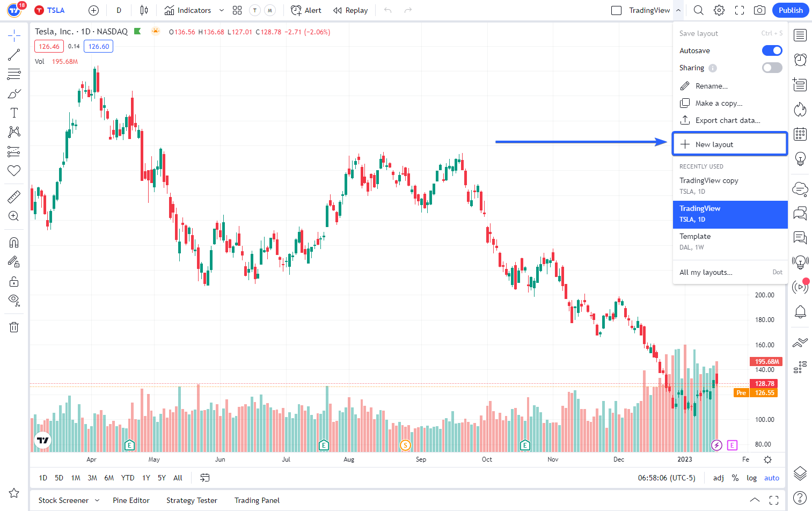This screenshot has width=812, height=511.
Task: Collapse the TradingView layout dropdown arrow
Action: 678,10
